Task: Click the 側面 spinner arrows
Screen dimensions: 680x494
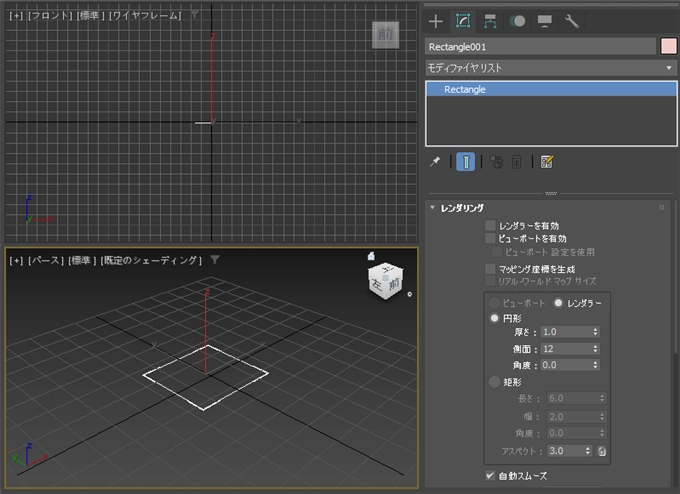Action: (595, 349)
